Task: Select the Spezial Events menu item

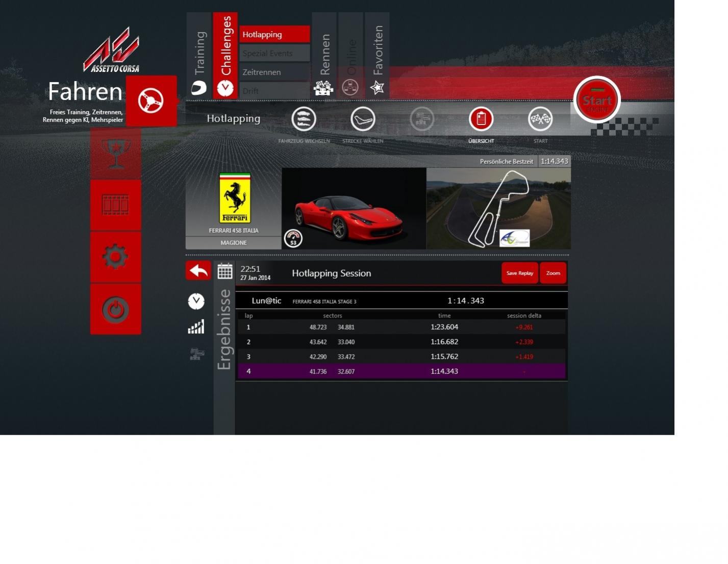Action: tap(274, 53)
